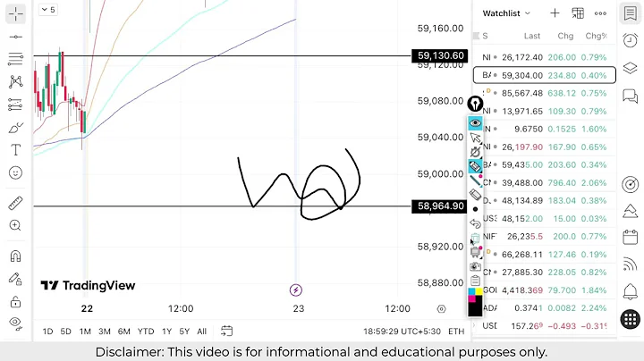The height and width of the screenshot is (361, 644).
Task: Open watchlist advanced view table icon
Action: tap(578, 13)
